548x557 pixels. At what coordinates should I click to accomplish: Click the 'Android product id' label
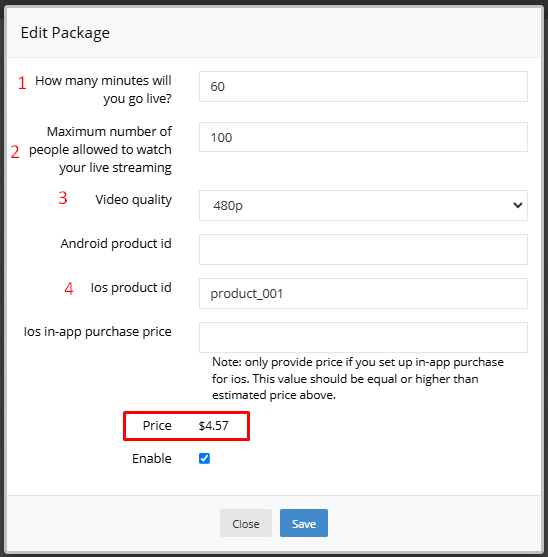coord(116,244)
